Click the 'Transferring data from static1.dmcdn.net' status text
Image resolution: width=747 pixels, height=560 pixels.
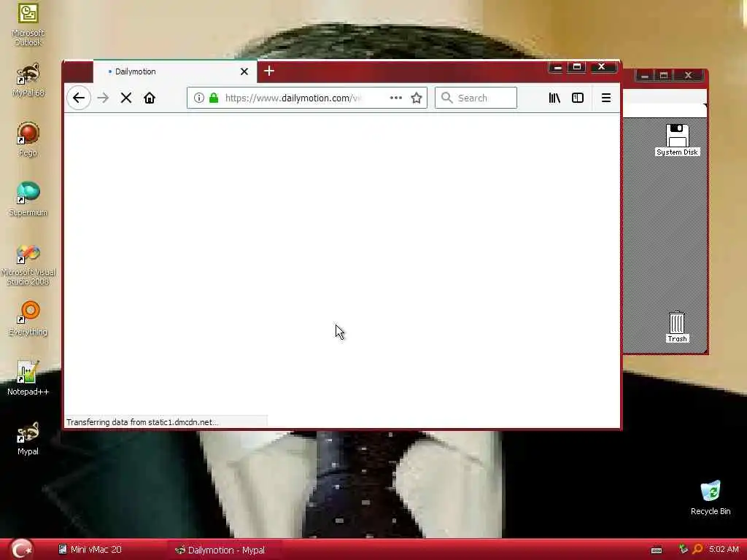[142, 422]
